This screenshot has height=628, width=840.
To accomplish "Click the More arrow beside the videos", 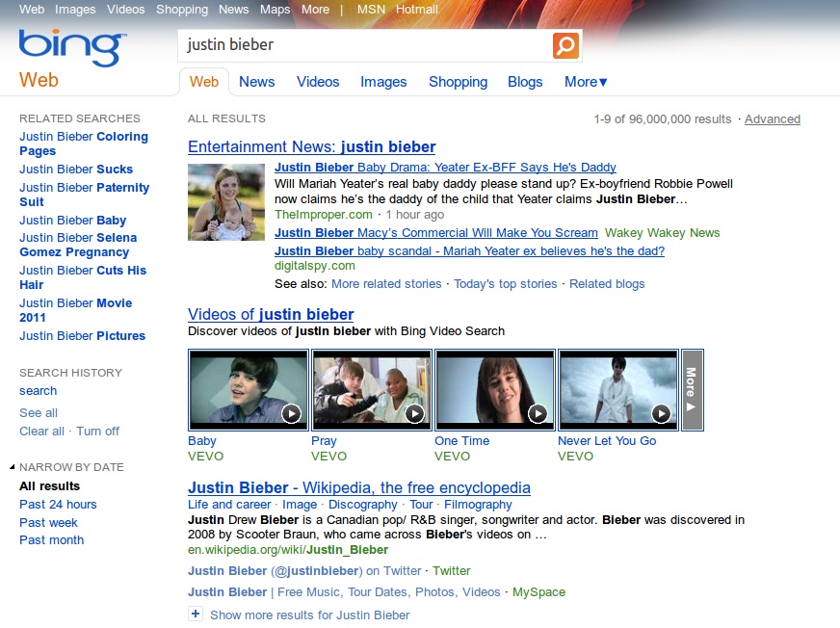I will pyautogui.click(x=693, y=389).
